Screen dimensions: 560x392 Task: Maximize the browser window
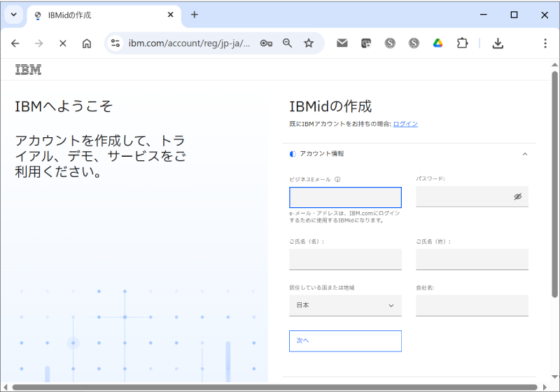click(x=514, y=15)
